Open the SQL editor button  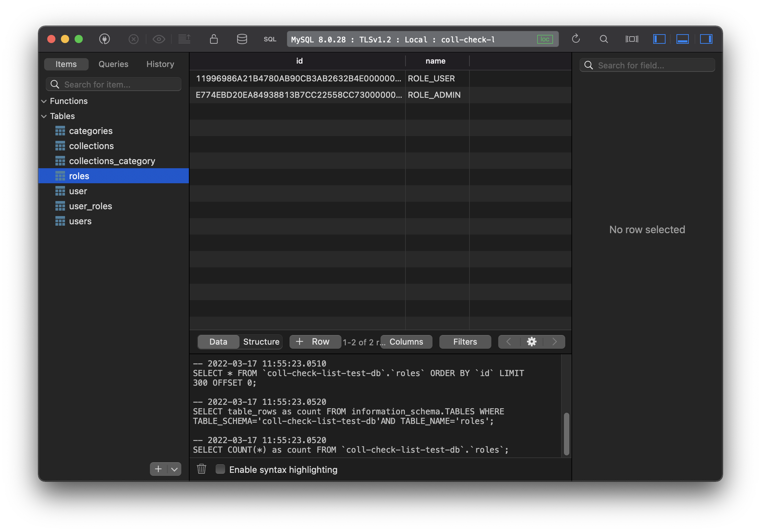coord(270,39)
